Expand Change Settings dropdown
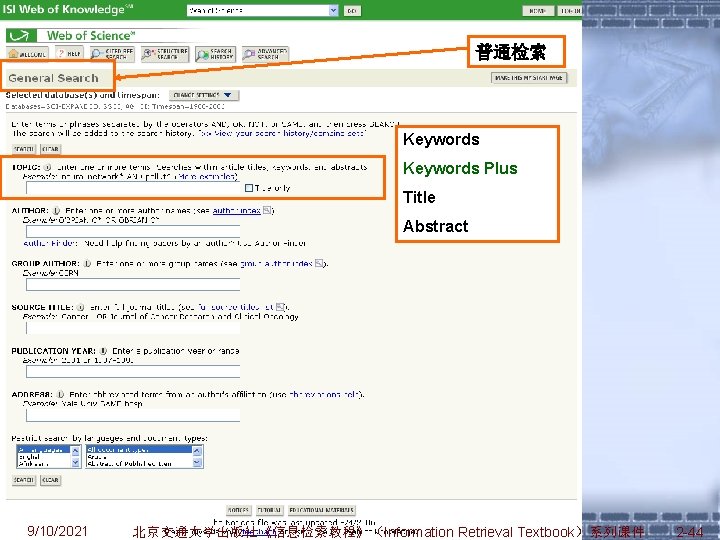Viewport: 720px width, 540px height. (x=204, y=95)
